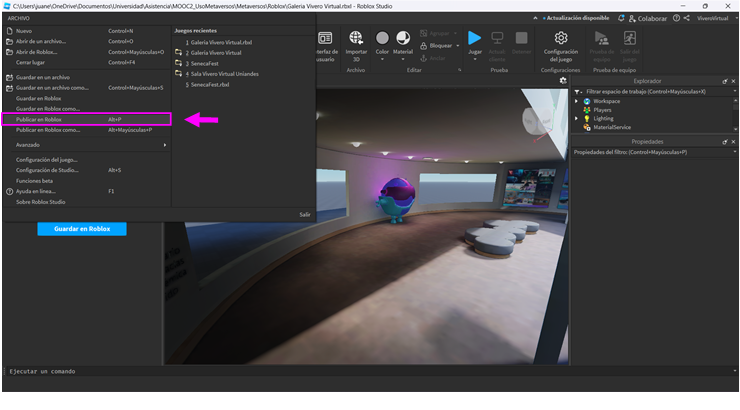Open Funciones beta menu entry
The image size is (740, 410).
[x=87, y=181]
